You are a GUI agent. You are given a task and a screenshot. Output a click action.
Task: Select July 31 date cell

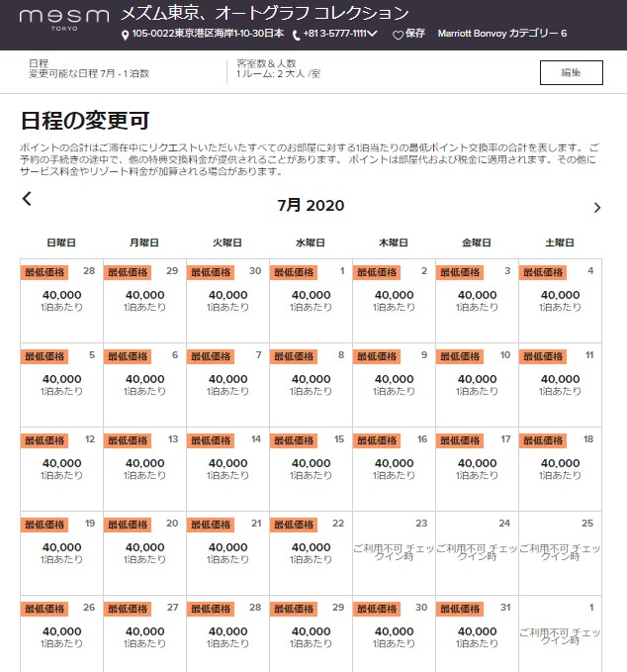(477, 633)
